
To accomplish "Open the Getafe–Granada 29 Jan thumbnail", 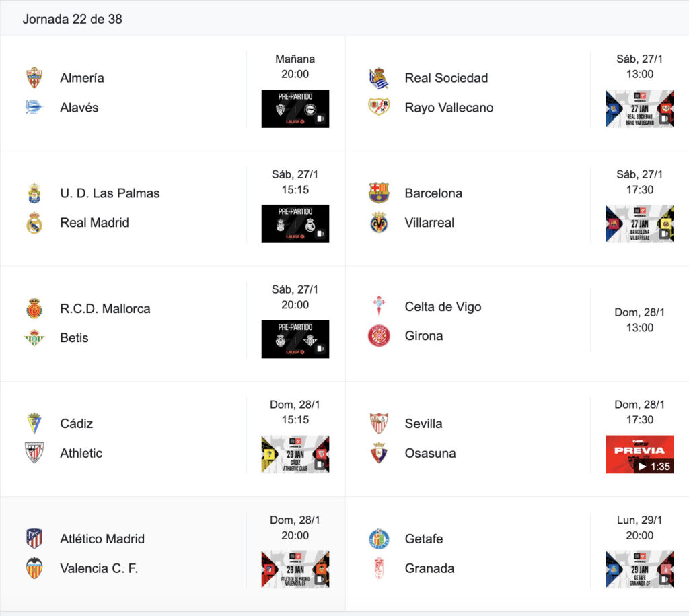I will pos(639,570).
